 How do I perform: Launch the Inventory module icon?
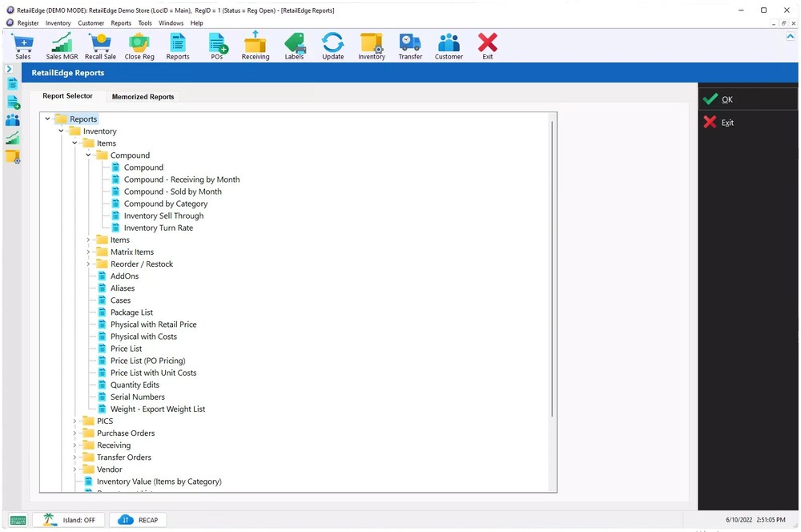pyautogui.click(x=371, y=46)
